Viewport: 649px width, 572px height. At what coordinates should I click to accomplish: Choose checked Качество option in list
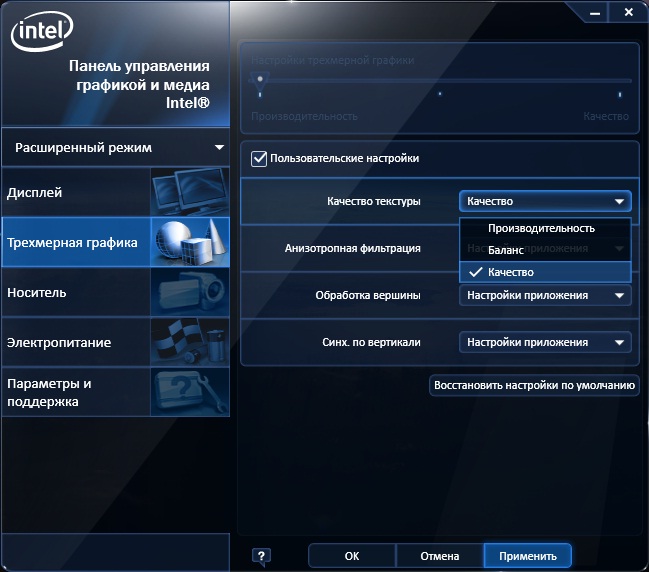545,272
